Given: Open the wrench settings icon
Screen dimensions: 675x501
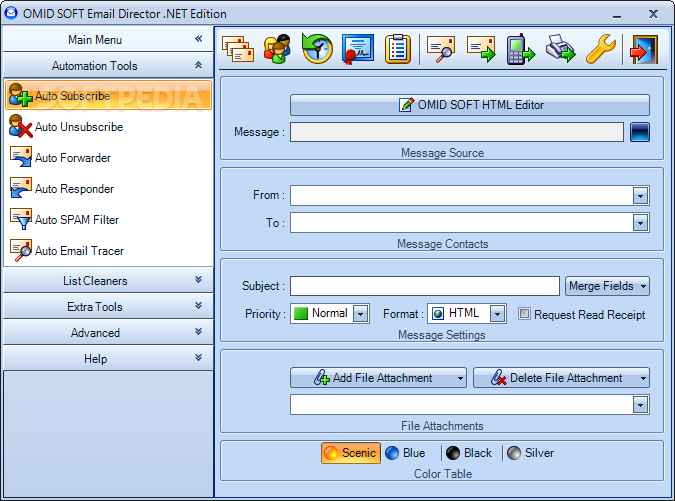Looking at the screenshot, I should (601, 49).
